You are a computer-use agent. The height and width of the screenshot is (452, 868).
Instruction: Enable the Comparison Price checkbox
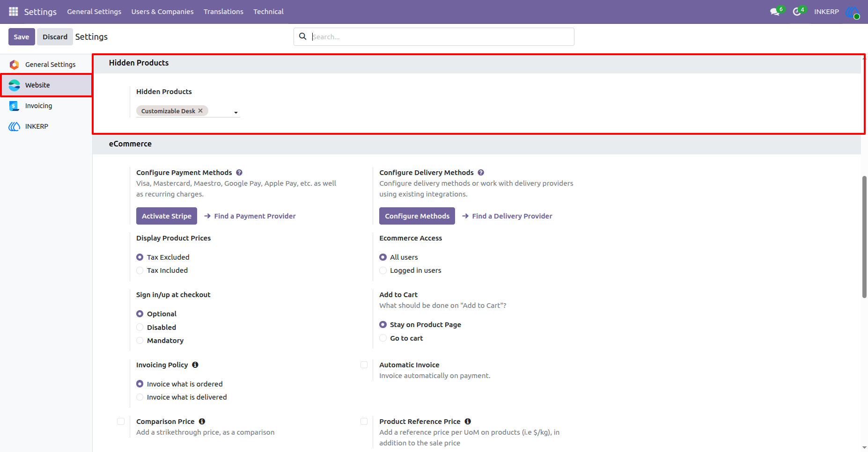[x=121, y=422]
